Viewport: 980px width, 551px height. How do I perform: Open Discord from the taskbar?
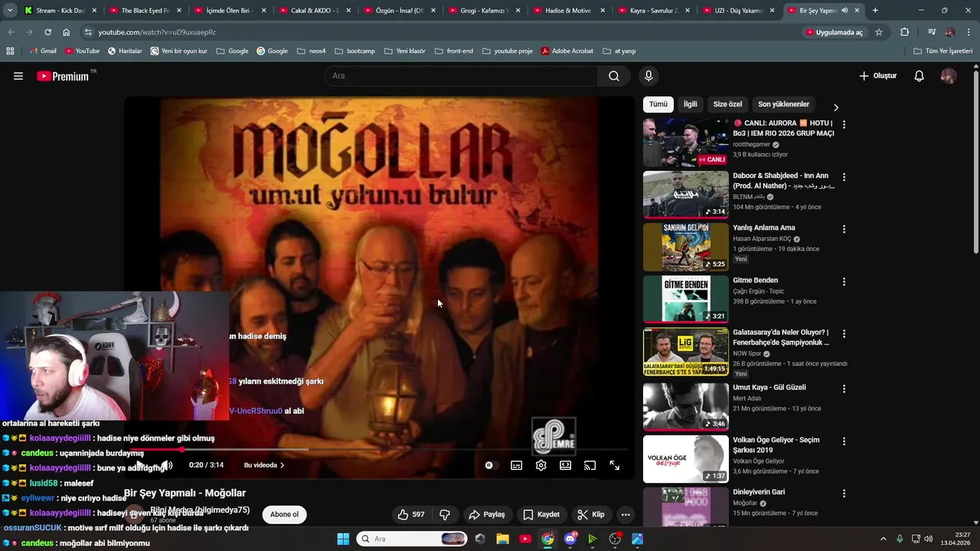[570, 539]
